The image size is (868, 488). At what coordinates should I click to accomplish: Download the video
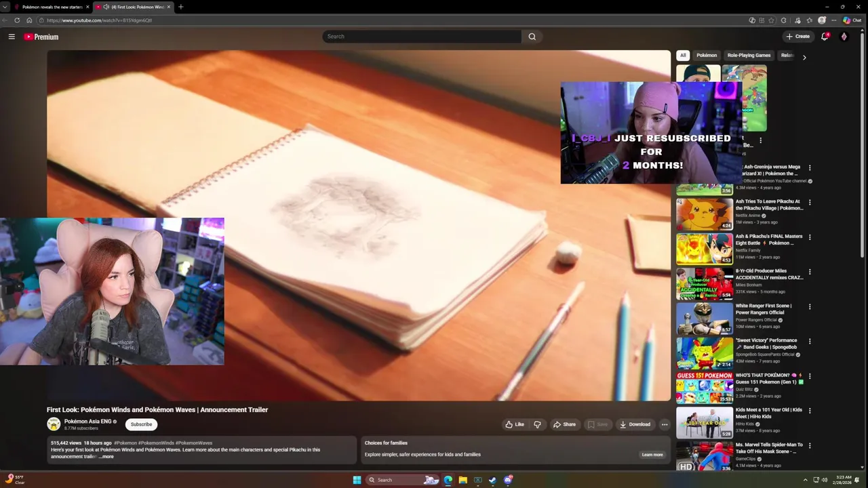click(x=635, y=424)
